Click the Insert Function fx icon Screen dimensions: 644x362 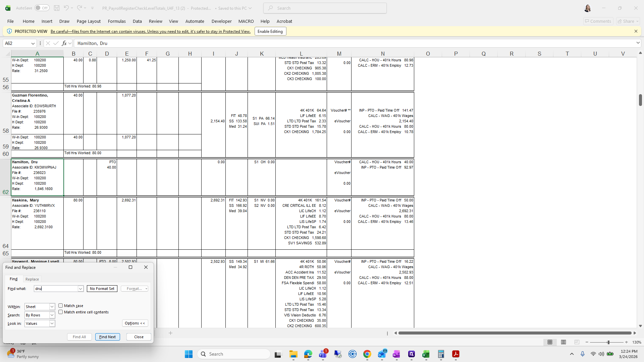coord(64,43)
